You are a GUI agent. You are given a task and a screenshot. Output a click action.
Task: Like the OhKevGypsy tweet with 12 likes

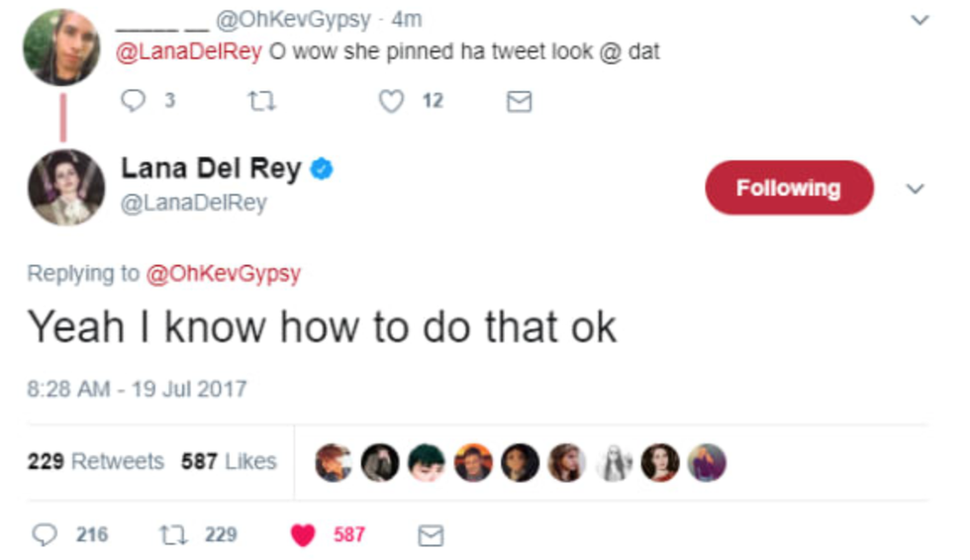393,101
